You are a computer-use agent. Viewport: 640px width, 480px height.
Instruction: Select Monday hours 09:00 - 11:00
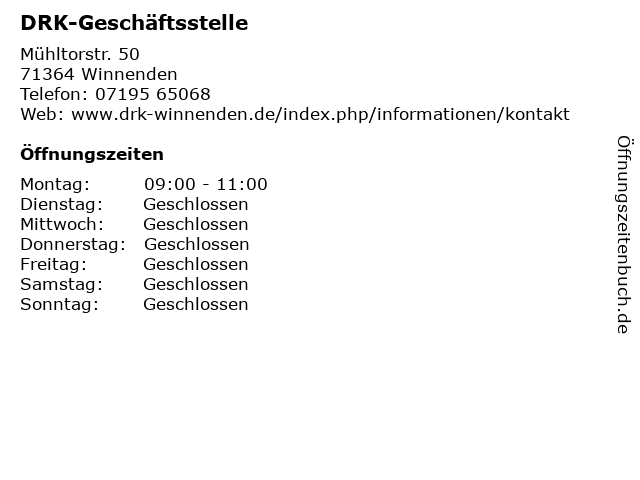pos(206,184)
